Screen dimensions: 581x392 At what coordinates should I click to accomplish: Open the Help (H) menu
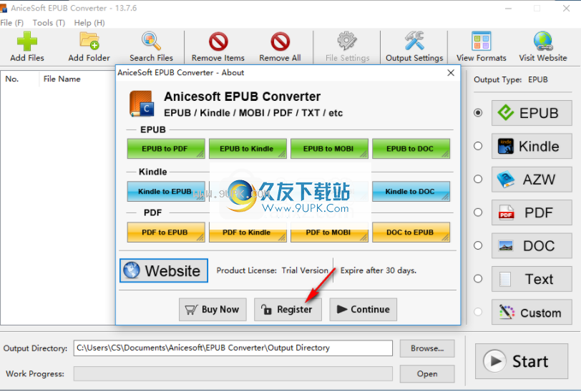[89, 23]
